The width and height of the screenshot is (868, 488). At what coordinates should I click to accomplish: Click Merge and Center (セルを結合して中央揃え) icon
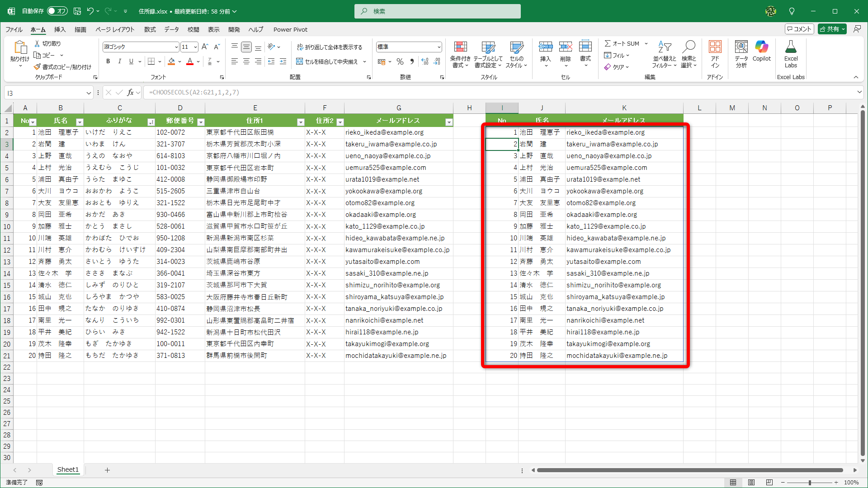coord(300,61)
